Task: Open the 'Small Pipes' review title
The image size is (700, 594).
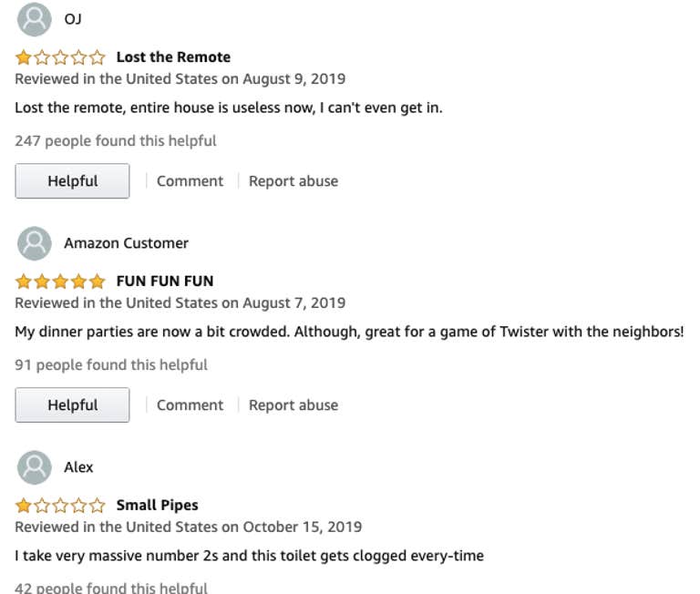Action: (158, 506)
